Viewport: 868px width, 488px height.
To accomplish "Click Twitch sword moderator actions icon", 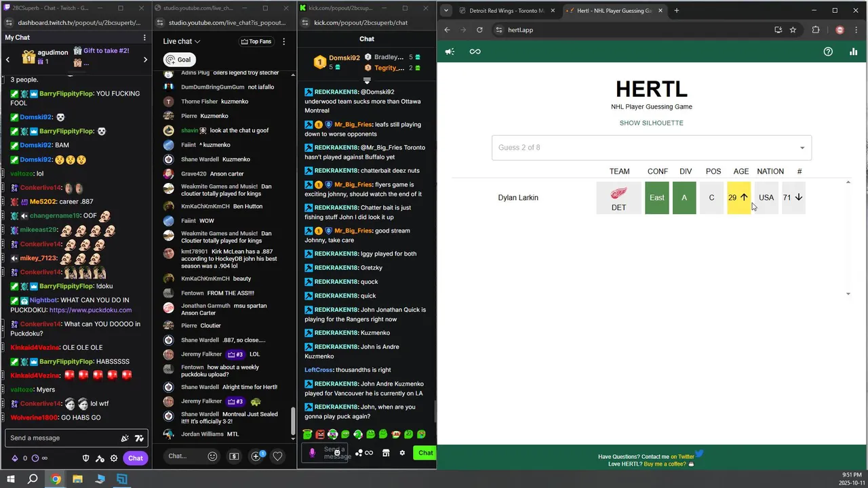I will 100,458.
